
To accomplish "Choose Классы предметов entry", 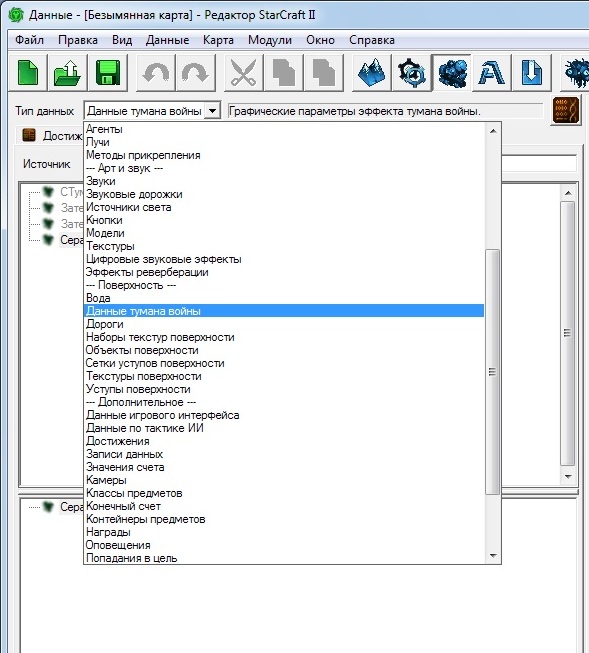I will pyautogui.click(x=284, y=493).
